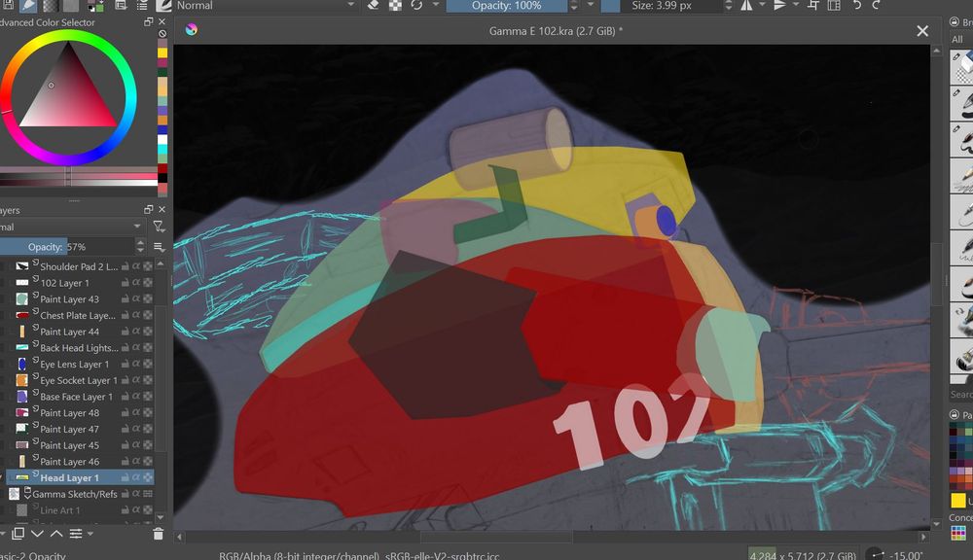Undo the last action
This screenshot has height=560, width=973.
coord(857,6)
